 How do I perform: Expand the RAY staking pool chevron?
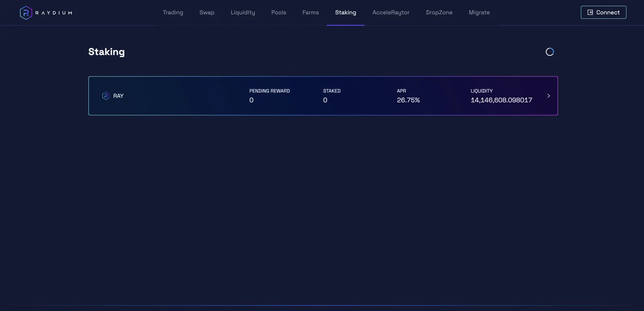(x=548, y=96)
